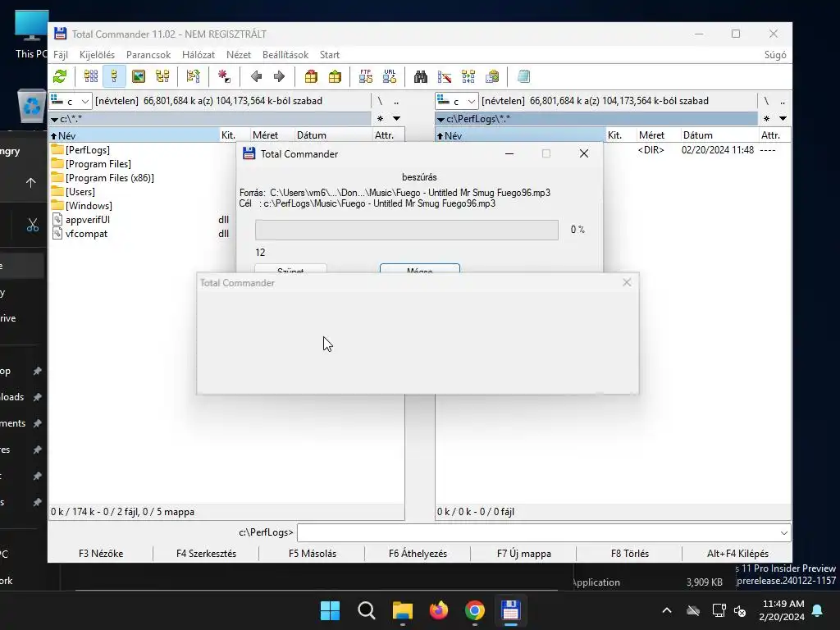Select the [Program Files] folder
840x630 pixels.
(92, 164)
